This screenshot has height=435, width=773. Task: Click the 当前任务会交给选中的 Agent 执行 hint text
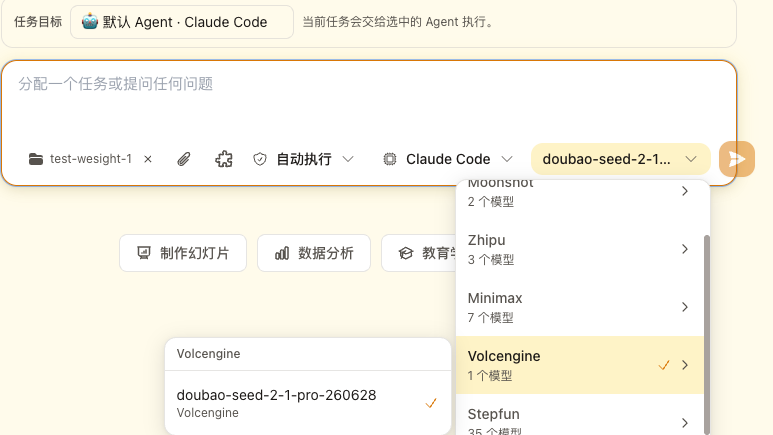point(398,22)
